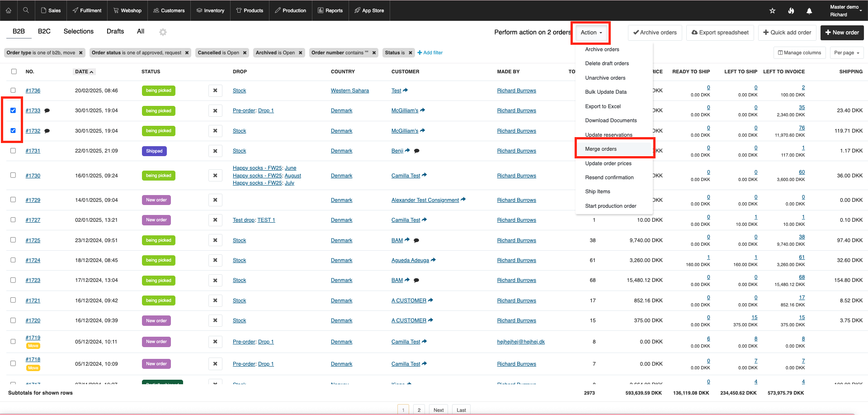Select Bulk Update Data menu entry
868x415 pixels.
pos(614,92)
